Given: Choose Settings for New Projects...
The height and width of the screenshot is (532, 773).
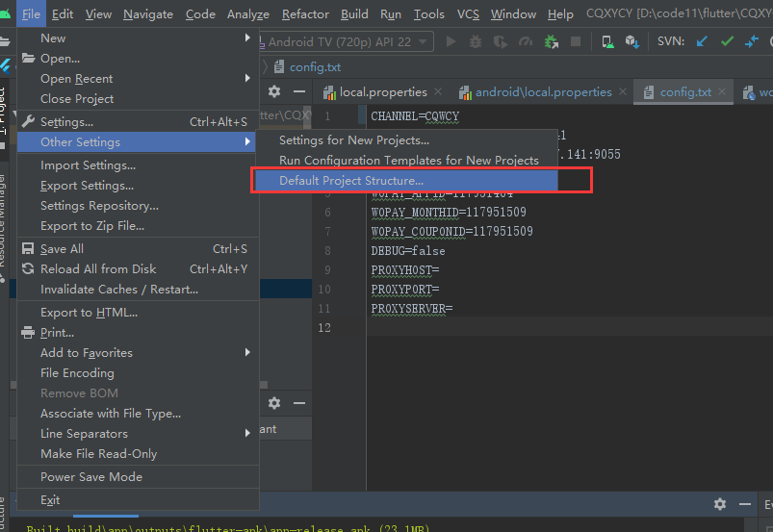Looking at the screenshot, I should click(406, 139).
